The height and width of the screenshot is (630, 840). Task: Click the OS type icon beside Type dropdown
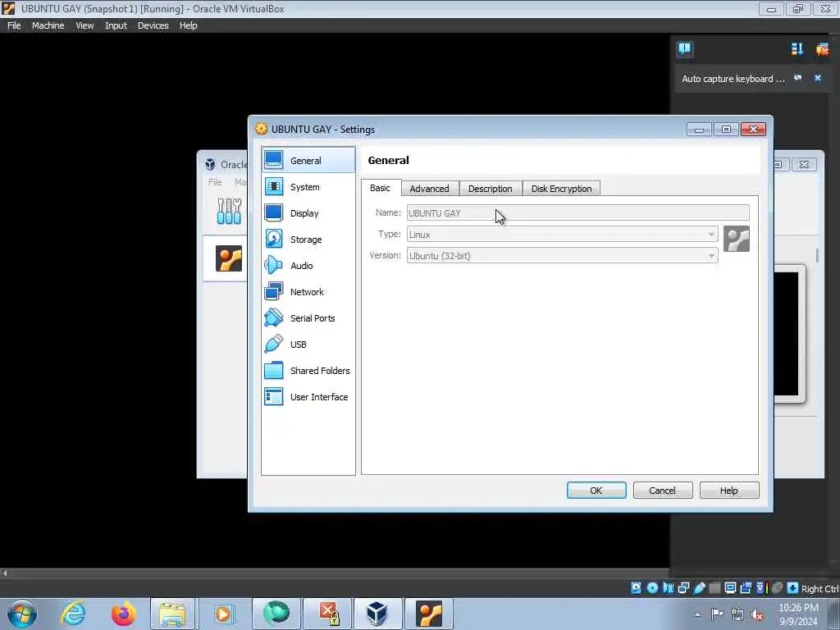737,239
